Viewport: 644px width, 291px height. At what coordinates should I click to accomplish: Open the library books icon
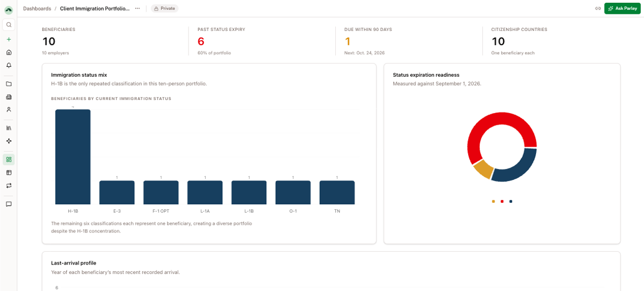click(9, 128)
